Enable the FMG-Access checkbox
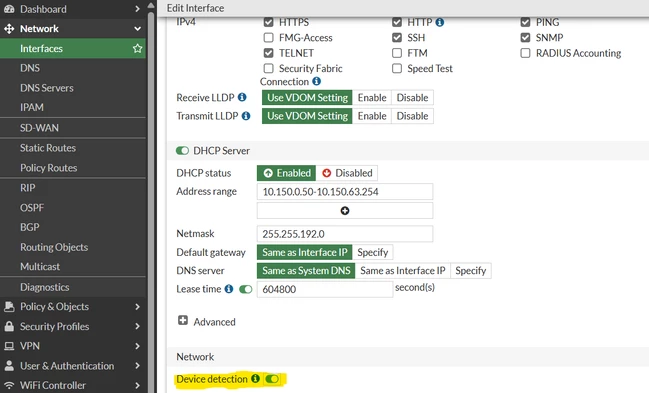Viewport: 649px width, 393px height. pos(269,38)
